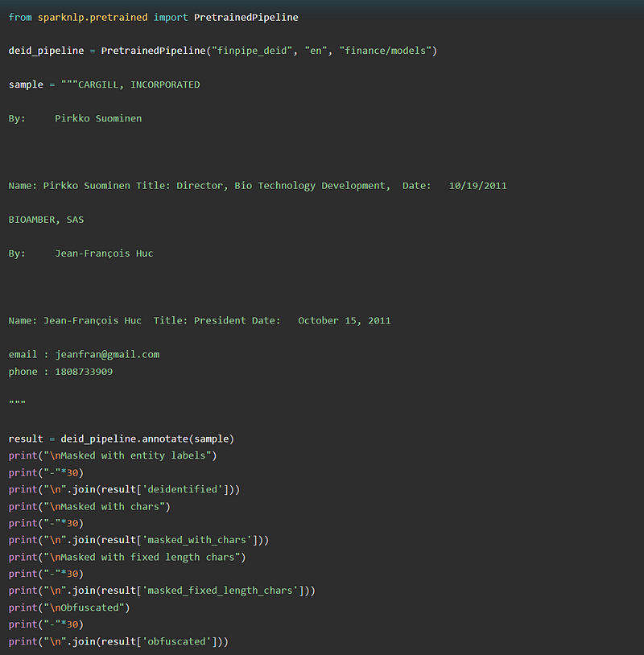Click the date 10/19/2011 in sample

pyautogui.click(x=477, y=186)
